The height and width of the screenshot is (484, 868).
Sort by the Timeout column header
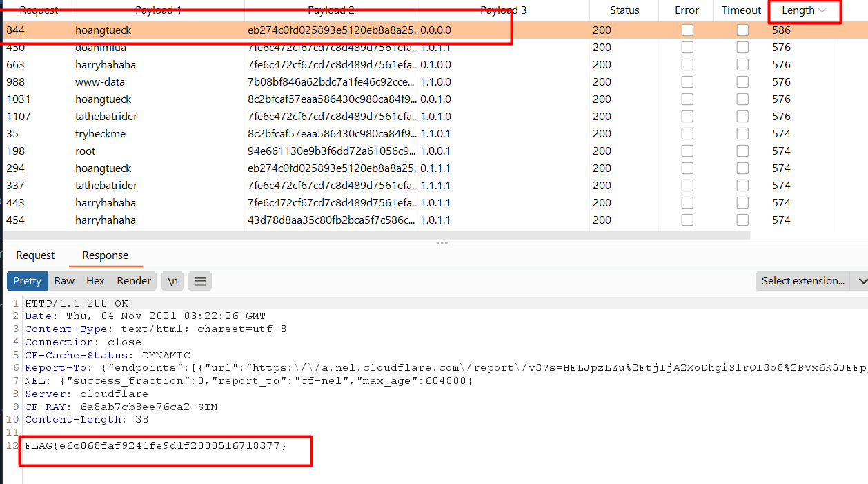tap(742, 10)
